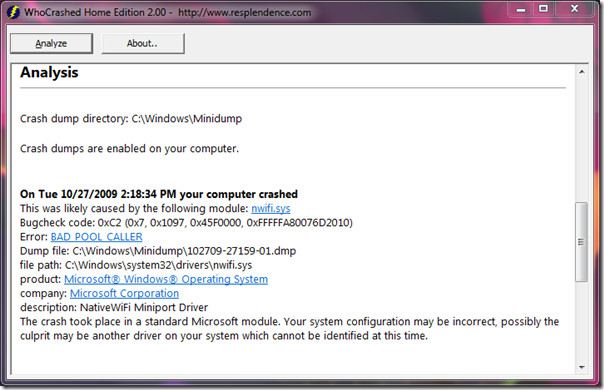This screenshot has width=604, height=390.
Task: Click the crash date heading 'On Tue 10/27/2009'
Action: (159, 194)
